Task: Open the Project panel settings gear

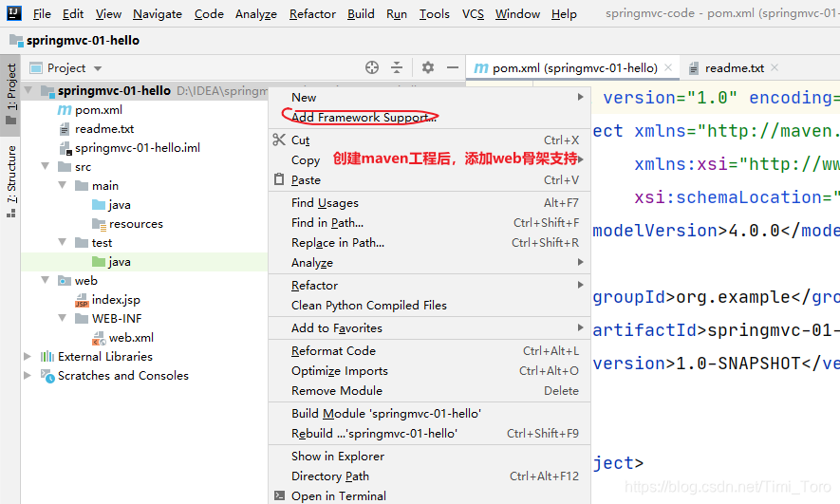Action: (x=427, y=67)
